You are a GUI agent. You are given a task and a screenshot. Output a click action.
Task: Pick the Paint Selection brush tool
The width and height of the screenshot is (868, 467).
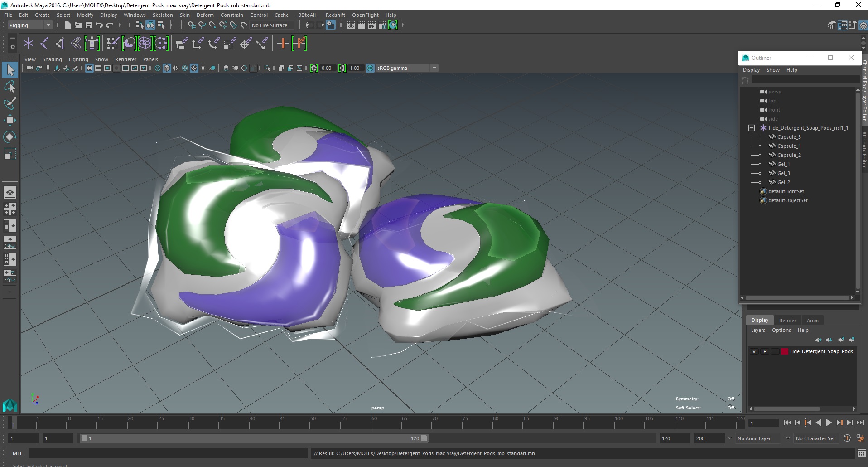pos(10,103)
